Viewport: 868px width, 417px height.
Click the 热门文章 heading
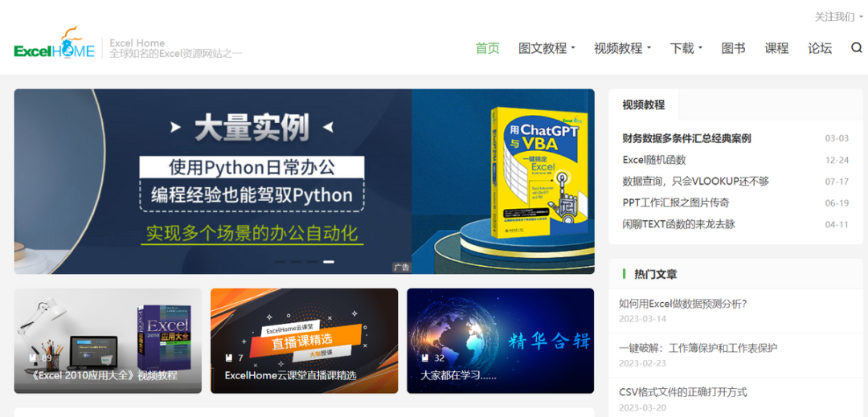pos(656,274)
